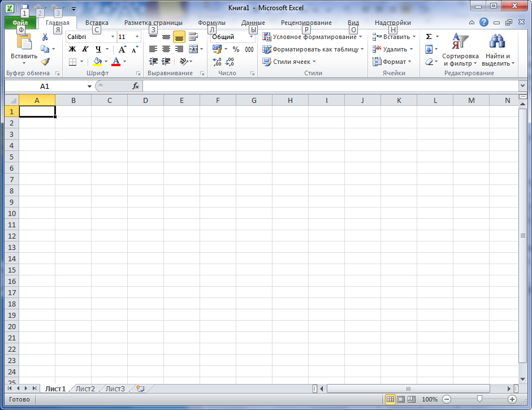532x410 pixels.
Task: Switch to Разметка страницы tab
Action: tap(153, 23)
